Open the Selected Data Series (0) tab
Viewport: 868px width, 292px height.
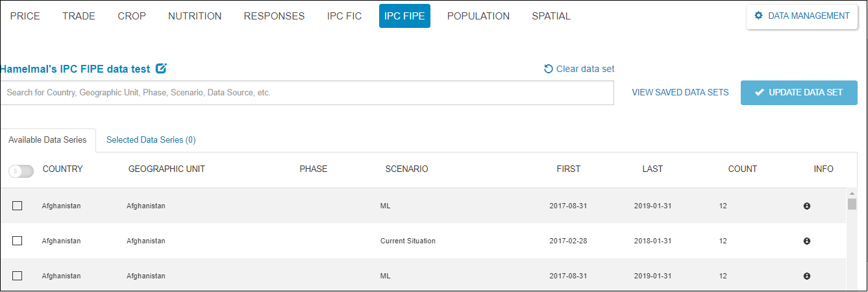click(x=151, y=140)
